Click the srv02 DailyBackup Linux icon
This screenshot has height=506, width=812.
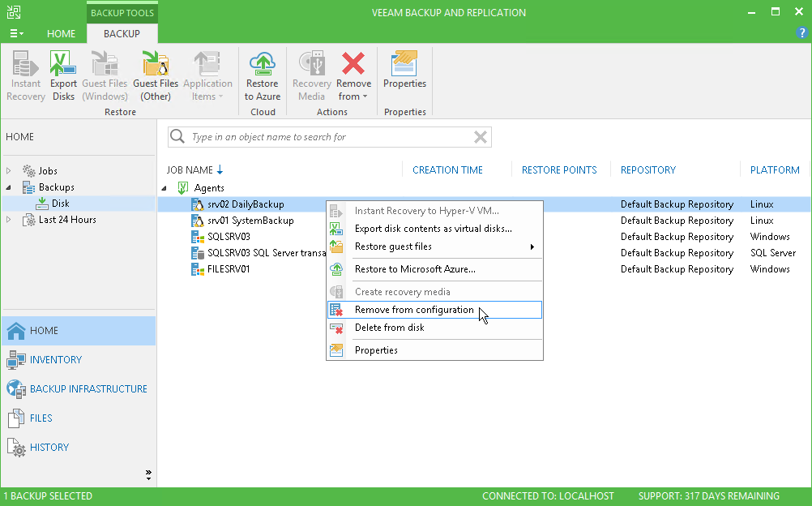197,204
